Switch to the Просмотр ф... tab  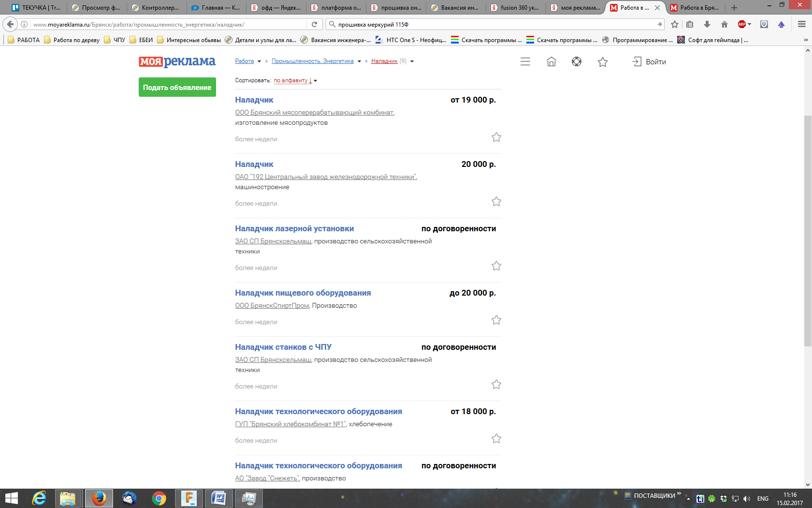click(x=96, y=8)
